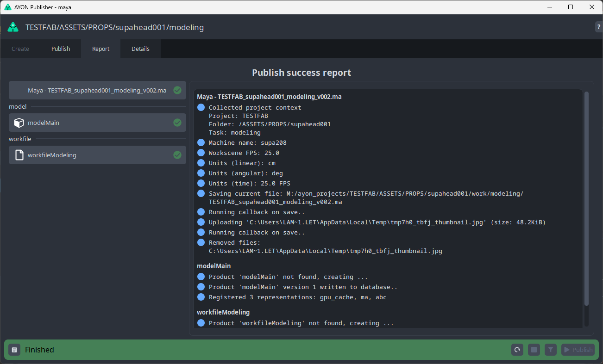Image resolution: width=603 pixels, height=364 pixels.
Task: Click the AYON app icon in the title bar
Action: [x=8, y=7]
